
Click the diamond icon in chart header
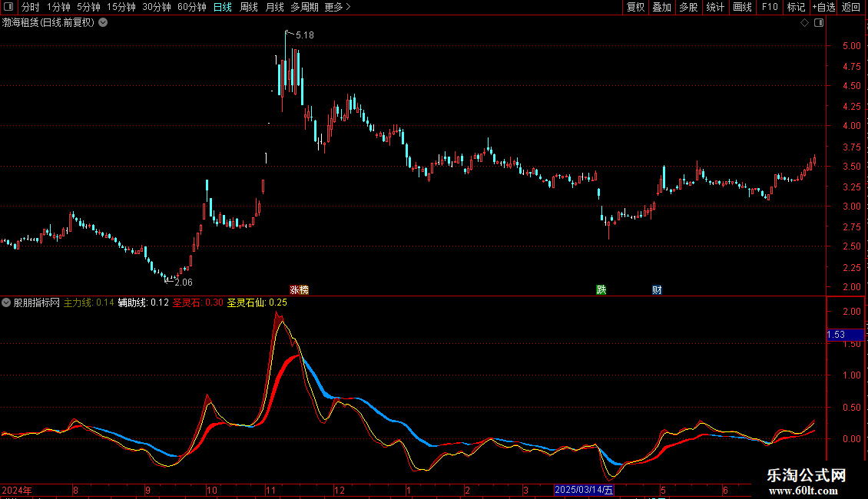pyautogui.click(x=805, y=23)
